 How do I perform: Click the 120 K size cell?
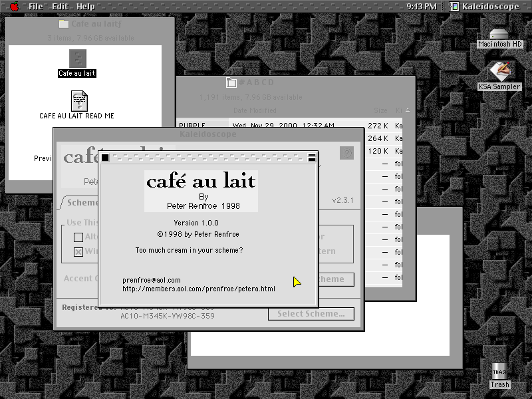(x=378, y=151)
